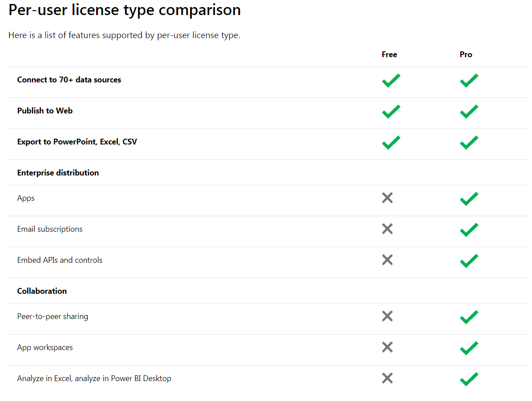
Task: Open the Email subscriptions link
Action: (x=50, y=229)
